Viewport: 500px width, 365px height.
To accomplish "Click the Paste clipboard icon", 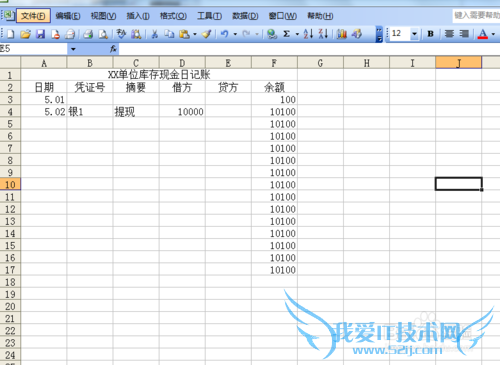I will (184, 34).
